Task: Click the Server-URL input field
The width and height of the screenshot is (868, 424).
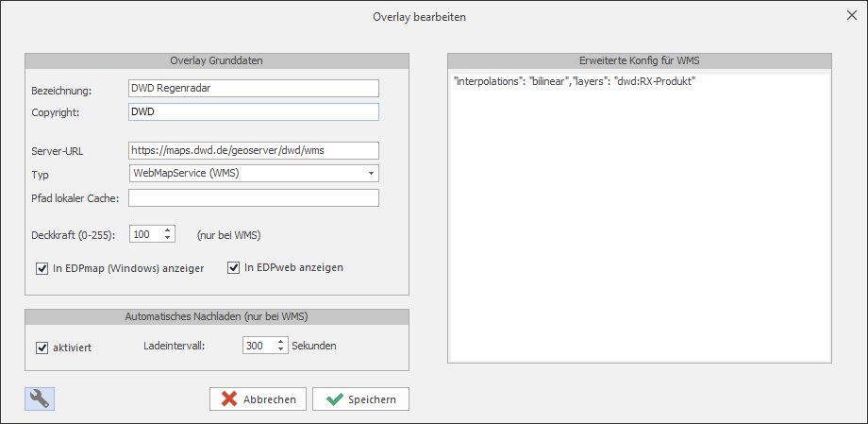Action: tap(254, 150)
